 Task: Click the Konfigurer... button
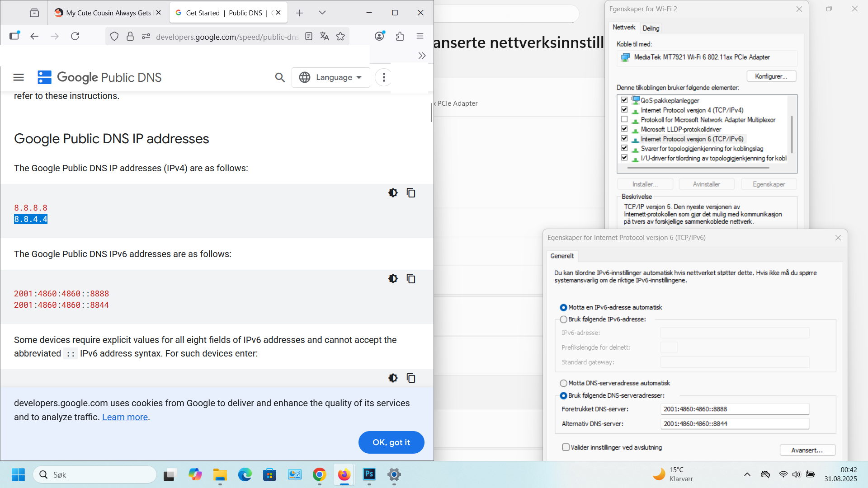[771, 76]
